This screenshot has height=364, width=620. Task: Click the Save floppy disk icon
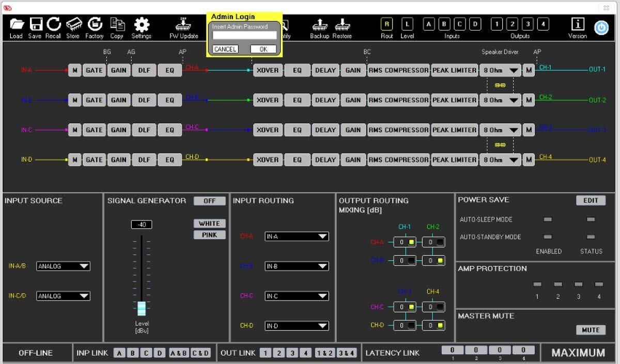pos(35,25)
